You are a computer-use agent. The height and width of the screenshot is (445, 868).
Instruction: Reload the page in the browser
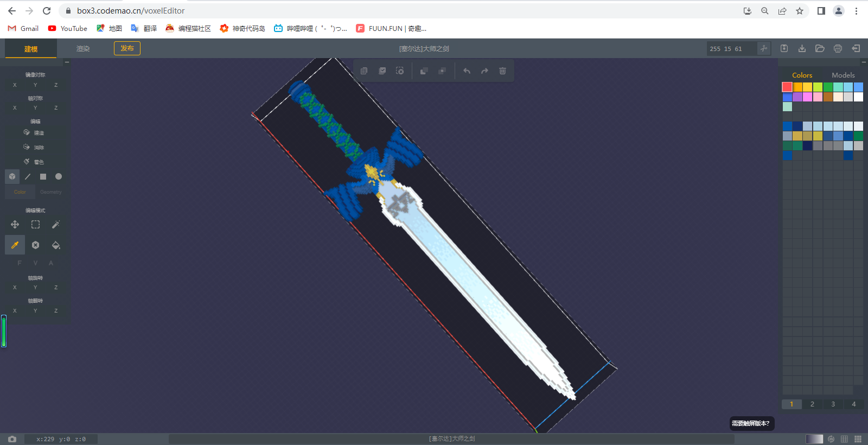tap(47, 11)
